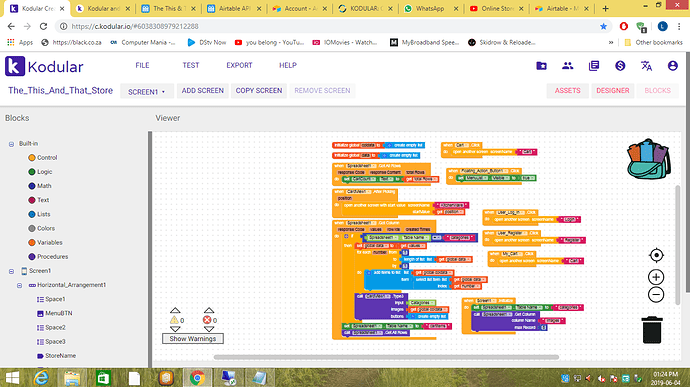Viewport: 690px width, 387px height.
Task: Open the backpack icon in viewer
Action: (649, 159)
